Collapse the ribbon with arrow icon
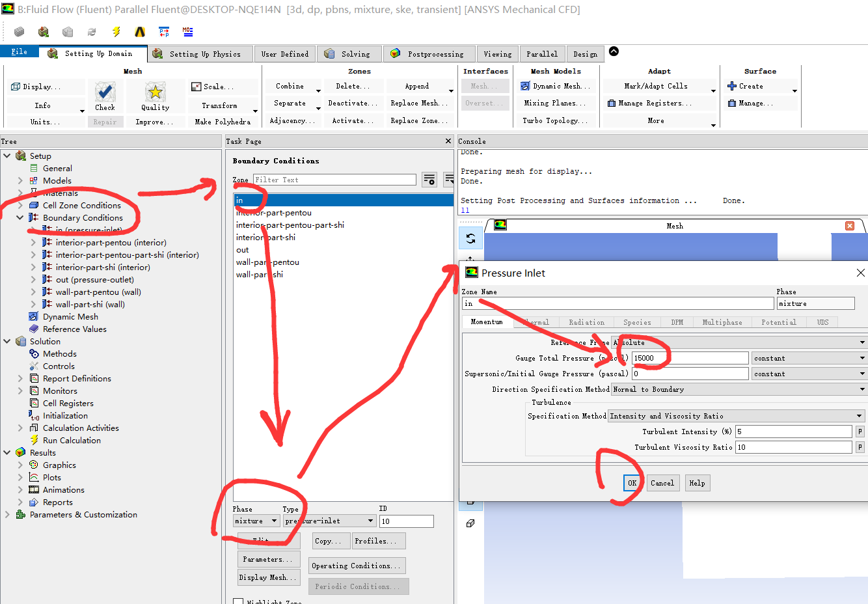Viewport: 868px width, 604px height. click(614, 51)
